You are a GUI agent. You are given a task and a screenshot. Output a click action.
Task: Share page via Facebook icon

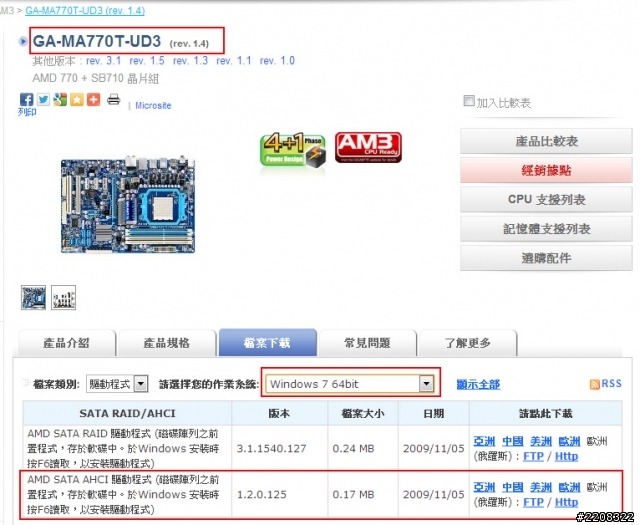[x=27, y=100]
